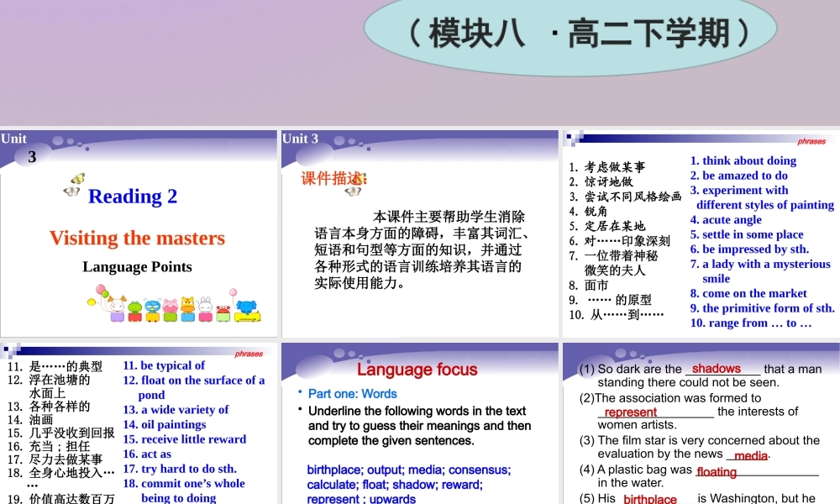The image size is (840, 504).
Task: Click the phrase '6. be impressed by sth.'
Action: coord(749,249)
